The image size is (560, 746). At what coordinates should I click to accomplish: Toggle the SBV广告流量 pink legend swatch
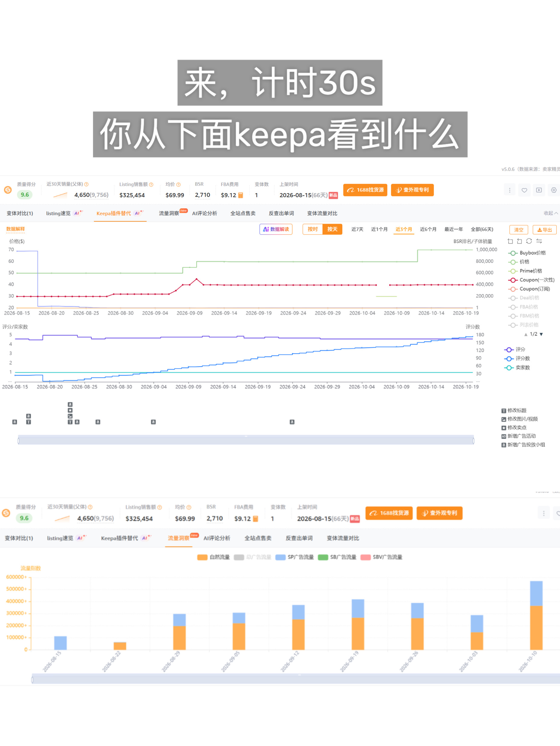(x=365, y=557)
